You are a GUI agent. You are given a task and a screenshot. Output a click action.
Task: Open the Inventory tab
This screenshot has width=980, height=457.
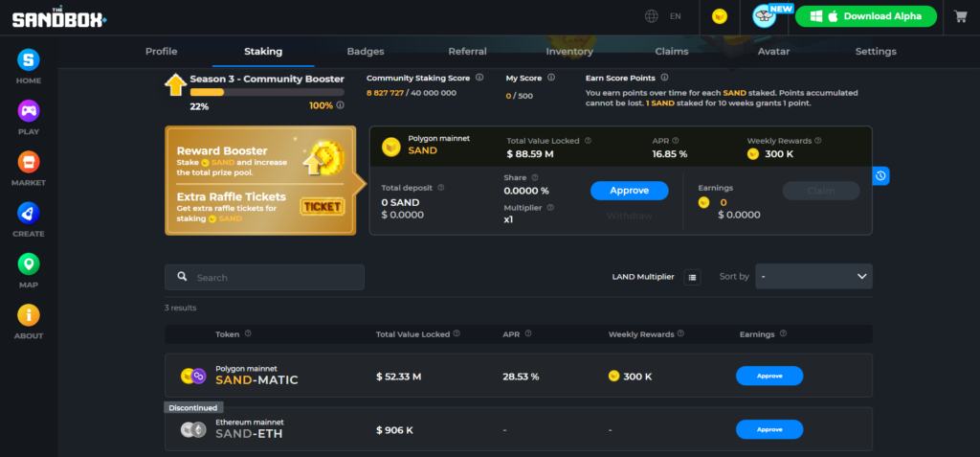click(x=569, y=52)
